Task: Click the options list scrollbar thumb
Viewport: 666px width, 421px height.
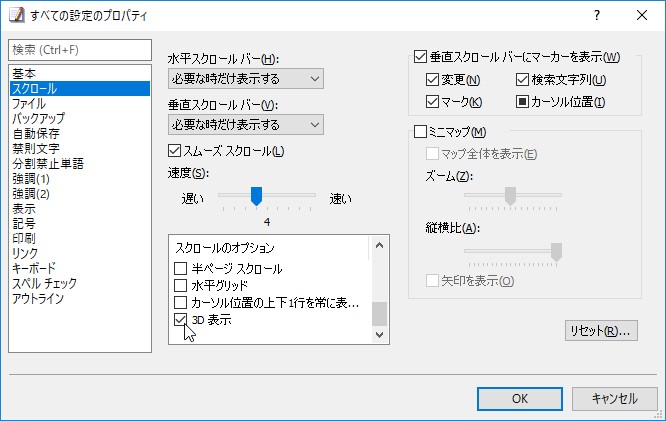Action: 379,314
